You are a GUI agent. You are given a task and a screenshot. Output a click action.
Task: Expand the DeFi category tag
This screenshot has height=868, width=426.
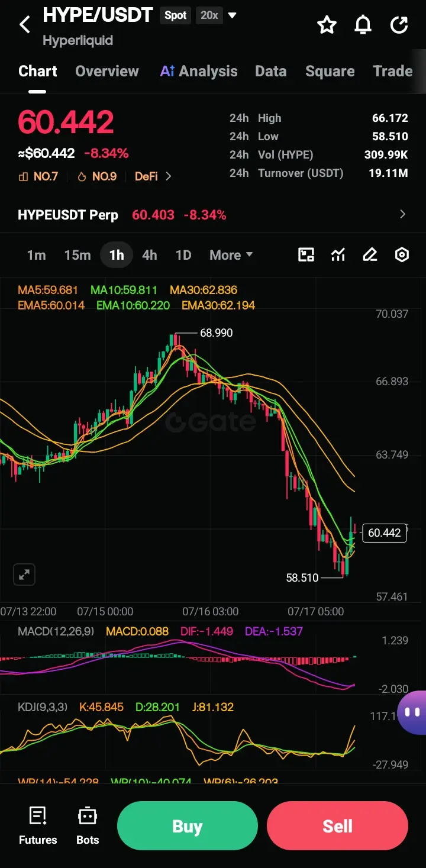(x=153, y=176)
